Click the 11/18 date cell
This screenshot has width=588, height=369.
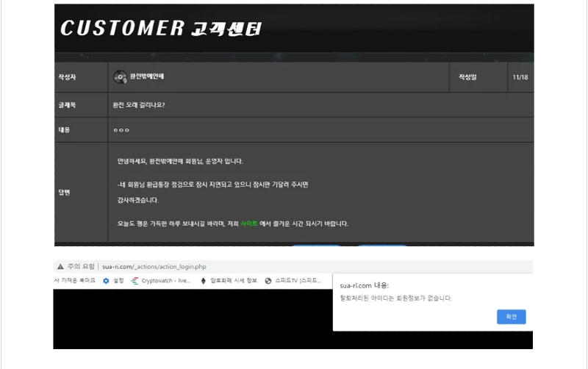520,76
